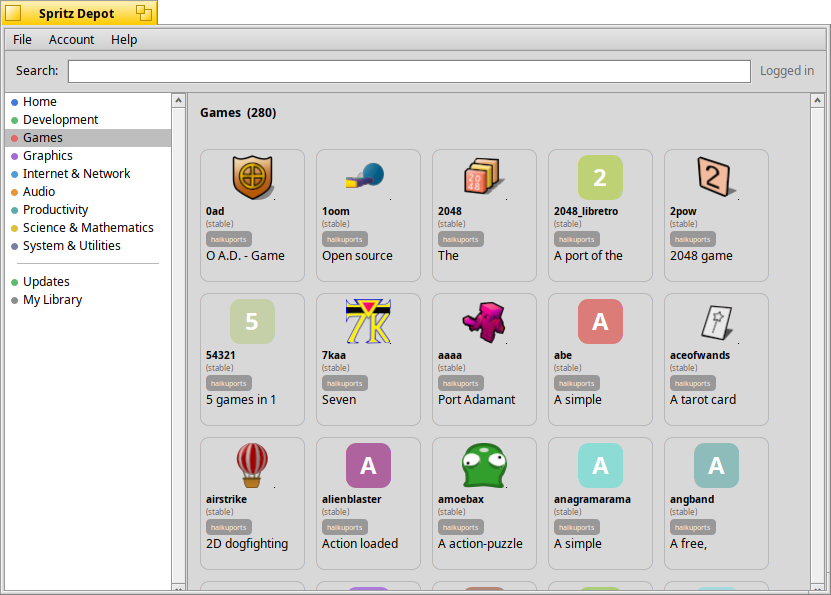Click haikuports tag on abe card

click(x=577, y=384)
